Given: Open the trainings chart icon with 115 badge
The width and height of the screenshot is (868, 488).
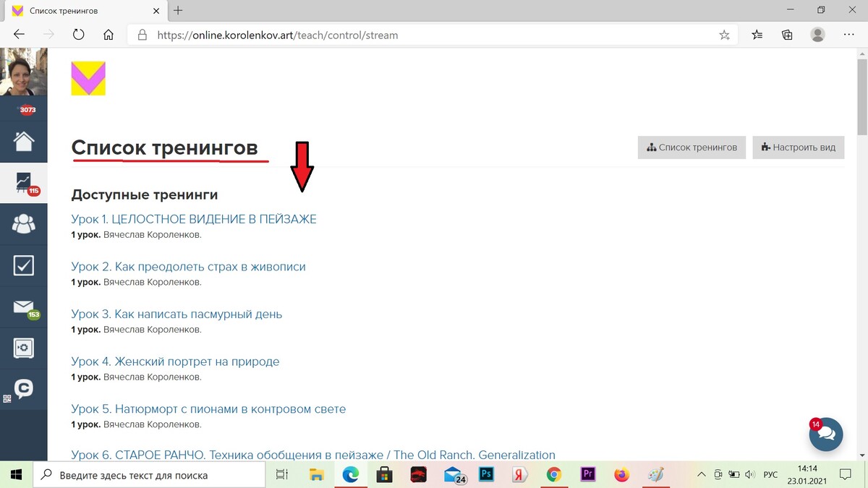Looking at the screenshot, I should (x=23, y=183).
